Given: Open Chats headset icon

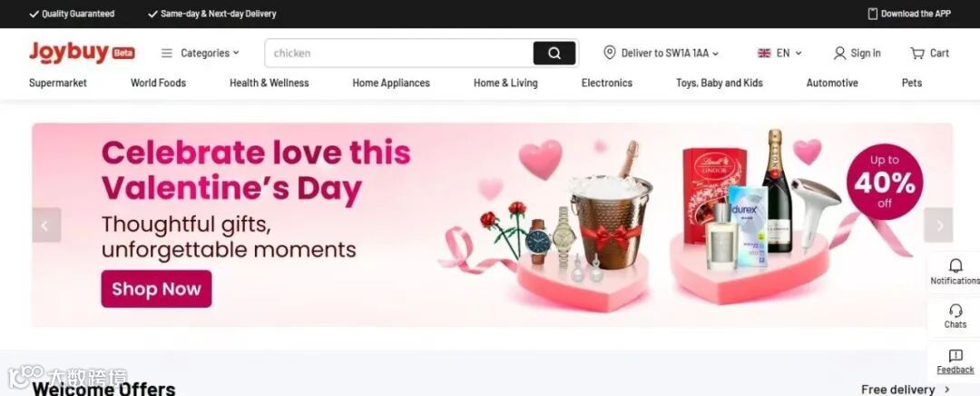Looking at the screenshot, I should (955, 311).
